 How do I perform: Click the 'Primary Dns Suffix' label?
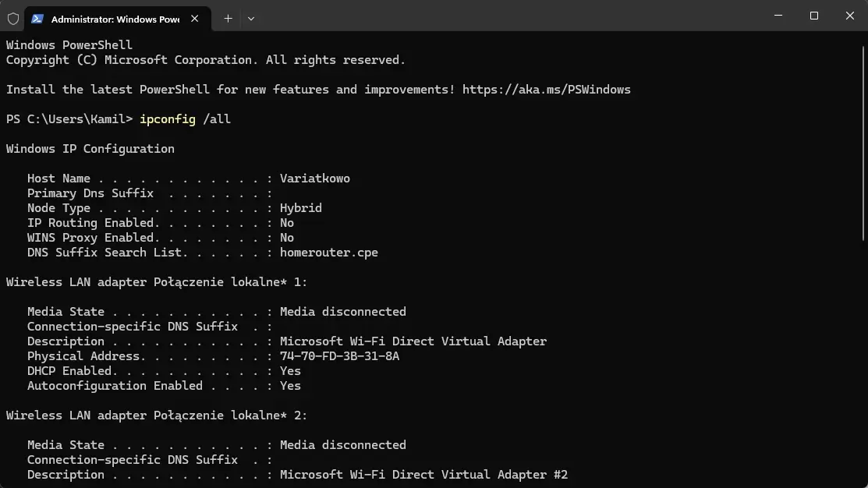(x=90, y=193)
